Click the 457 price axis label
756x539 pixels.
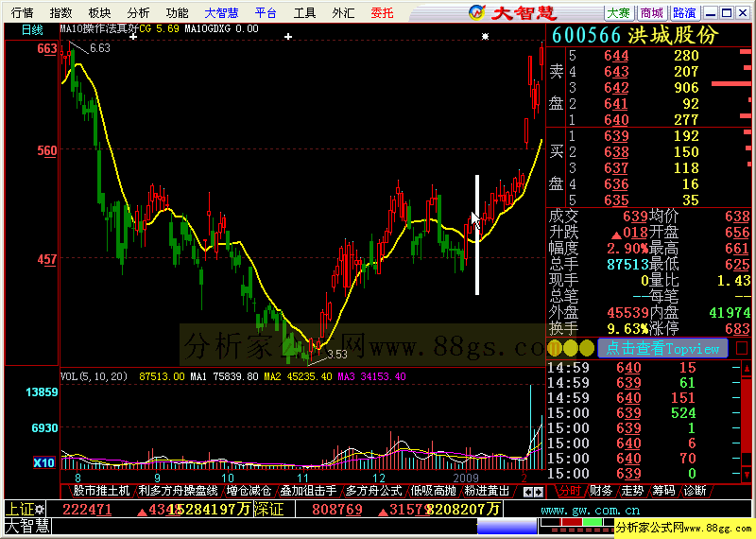tap(46, 260)
